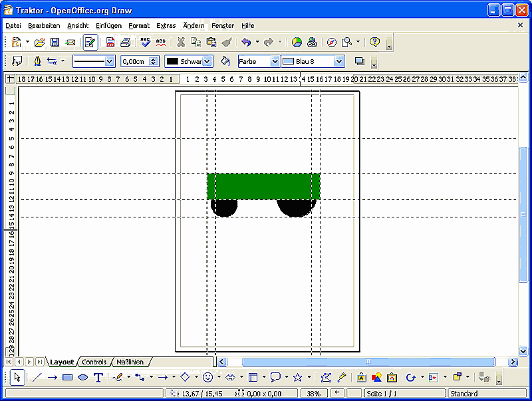
Task: Increase line width with spinner up arrow
Action: (154, 59)
